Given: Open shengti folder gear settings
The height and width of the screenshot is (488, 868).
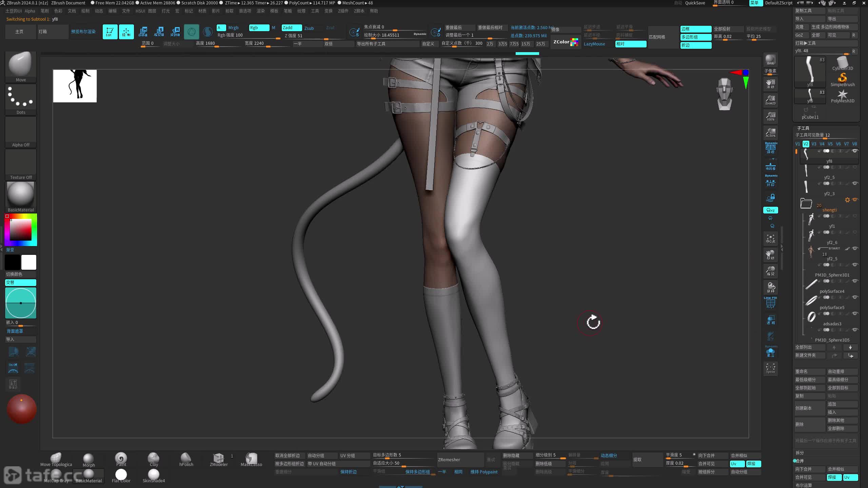Looking at the screenshot, I should (847, 200).
